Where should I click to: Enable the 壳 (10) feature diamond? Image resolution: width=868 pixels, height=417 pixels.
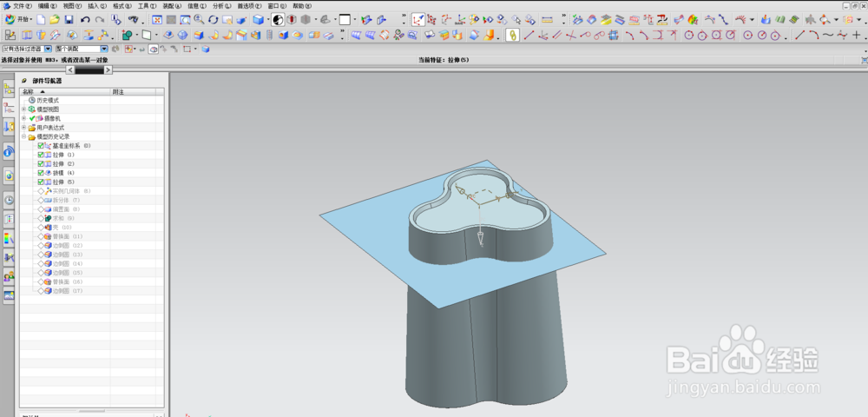coord(41,227)
